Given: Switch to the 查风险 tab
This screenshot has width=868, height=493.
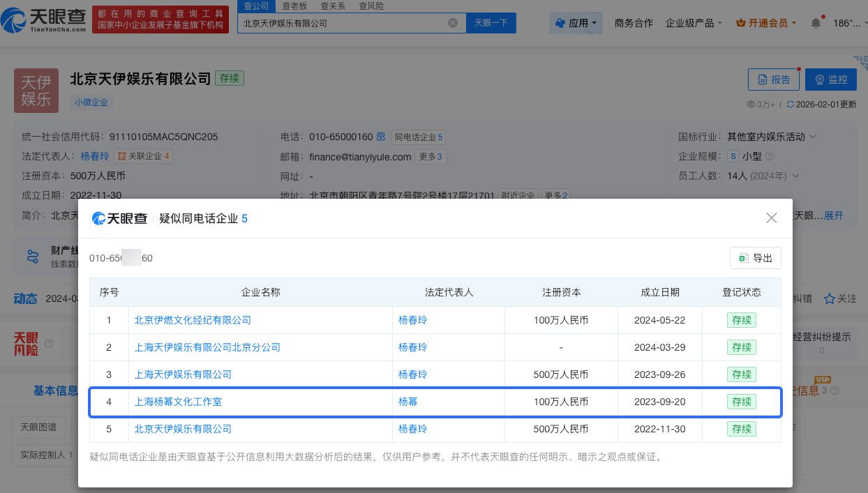Looking at the screenshot, I should (372, 6).
